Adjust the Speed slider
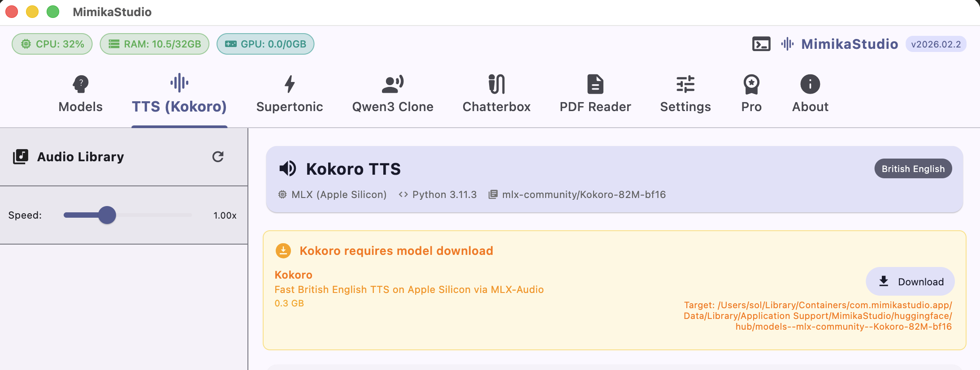The image size is (980, 370). click(107, 215)
